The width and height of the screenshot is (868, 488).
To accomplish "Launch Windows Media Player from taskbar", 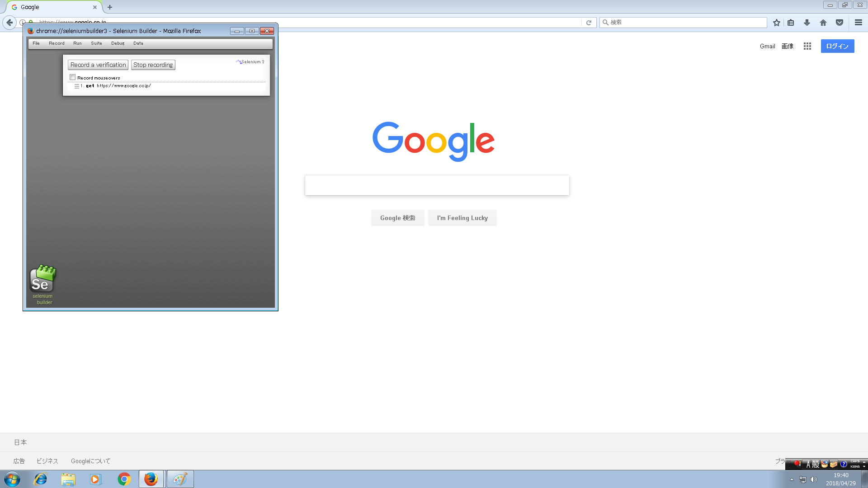I will [96, 479].
